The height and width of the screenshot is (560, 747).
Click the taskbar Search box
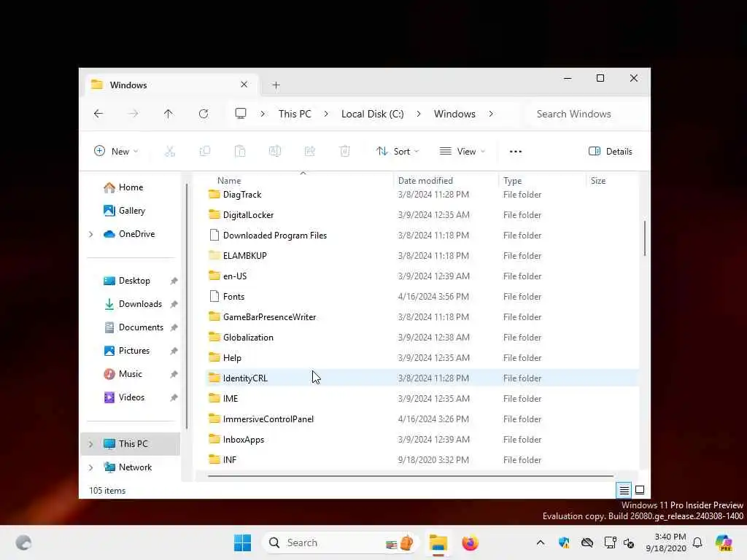[x=340, y=542]
